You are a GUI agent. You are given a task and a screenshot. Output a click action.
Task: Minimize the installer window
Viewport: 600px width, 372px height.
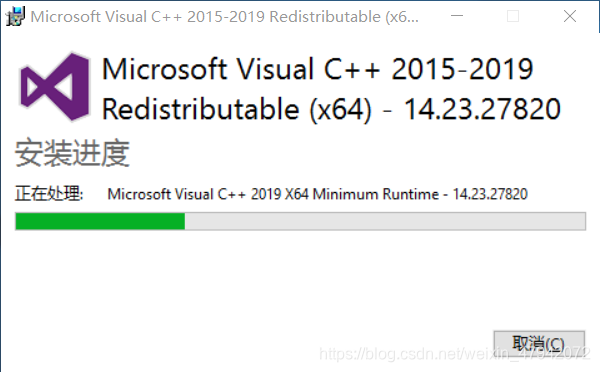[x=457, y=16]
